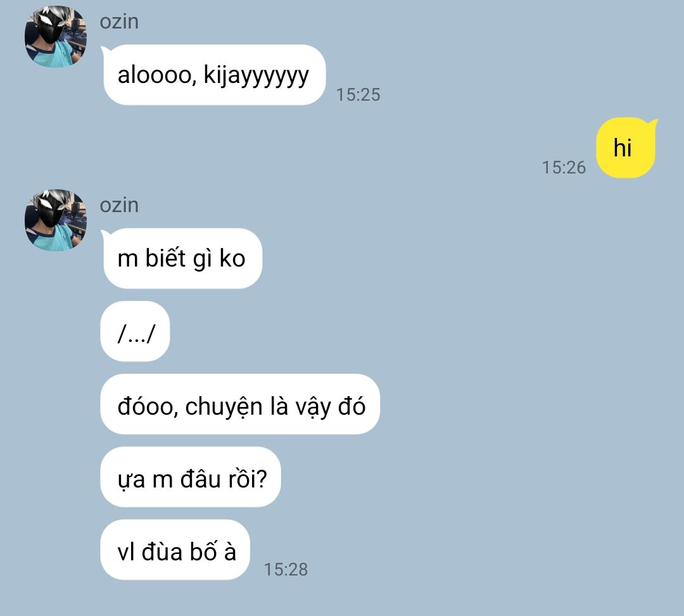Screen dimensions: 684x616
Task: Select the 'vl đùa bố à' message bubble
Action: pyautogui.click(x=175, y=550)
